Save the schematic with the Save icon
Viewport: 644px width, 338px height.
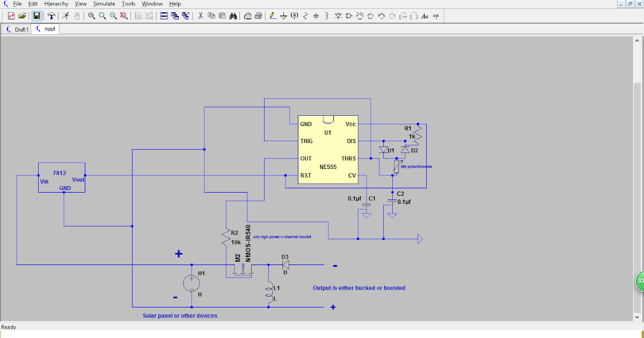tap(36, 16)
